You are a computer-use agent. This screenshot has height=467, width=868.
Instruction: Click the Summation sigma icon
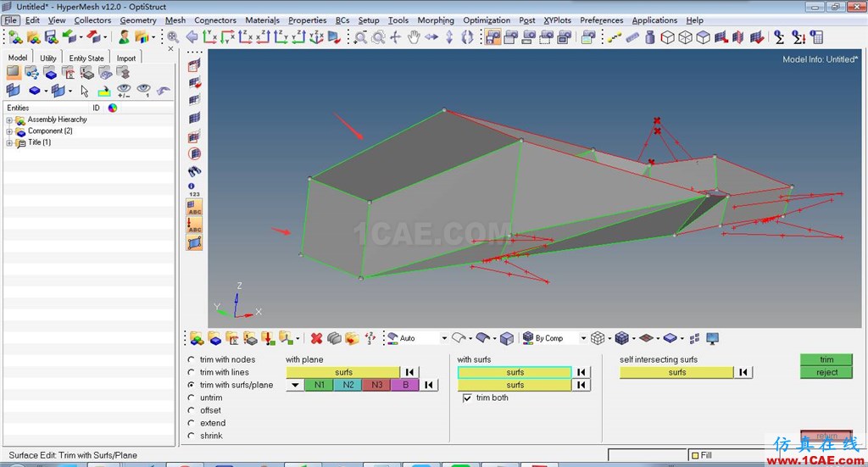click(779, 37)
